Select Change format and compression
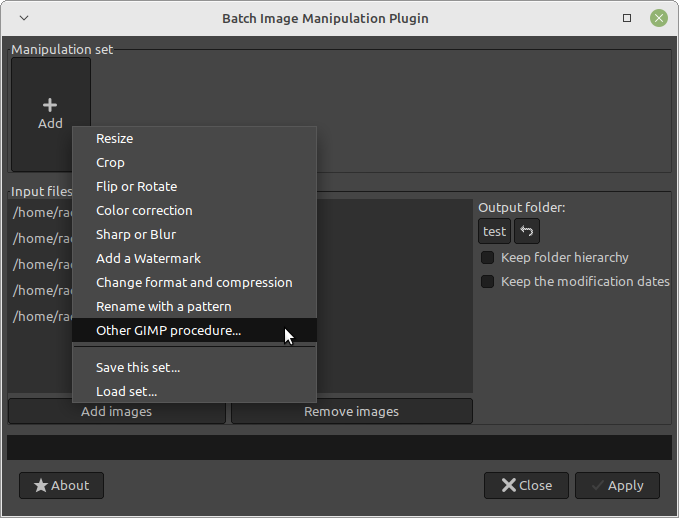The height and width of the screenshot is (518, 679). pyautogui.click(x=194, y=282)
